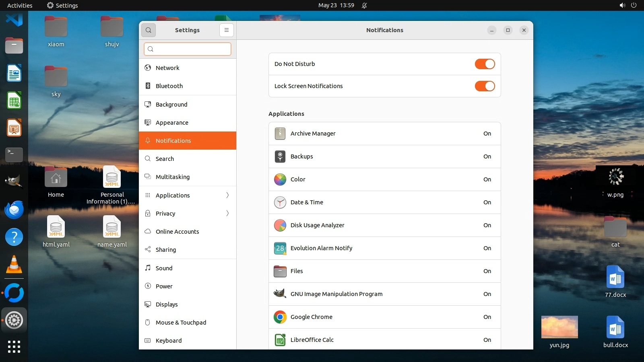Click the GNU Image Manipulation Program icon
This screenshot has width=644, height=362.
[x=280, y=294]
